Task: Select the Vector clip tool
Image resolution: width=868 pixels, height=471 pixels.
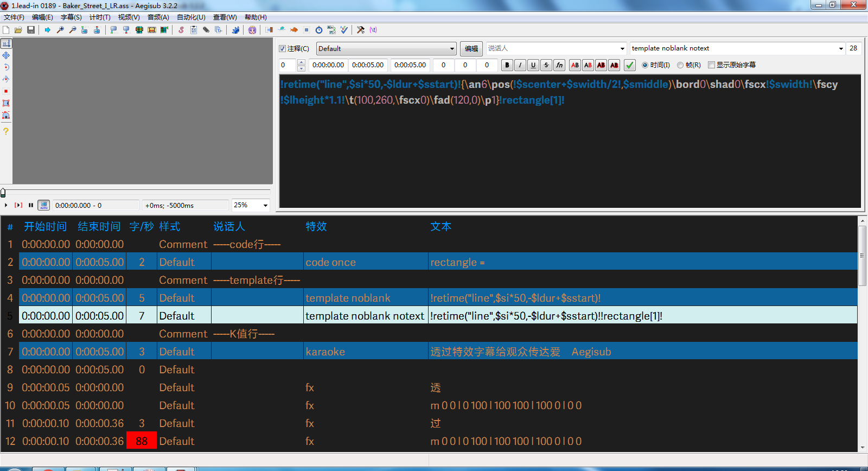Action: 6,115
